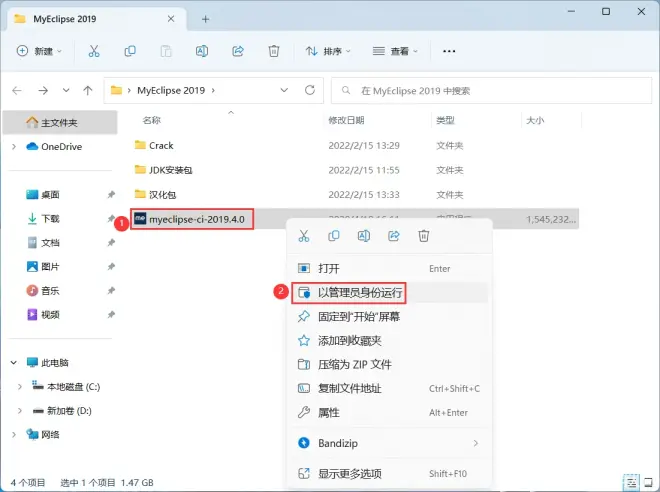Switch to large thumbnails view in status bar
The height and width of the screenshot is (492, 660).
coord(649,482)
